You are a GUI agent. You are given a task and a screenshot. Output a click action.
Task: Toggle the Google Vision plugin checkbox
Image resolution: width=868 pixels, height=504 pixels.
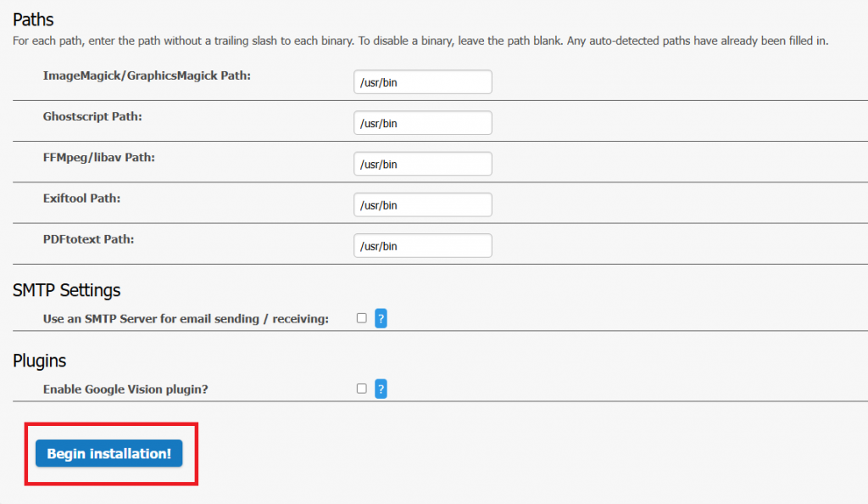(x=362, y=389)
